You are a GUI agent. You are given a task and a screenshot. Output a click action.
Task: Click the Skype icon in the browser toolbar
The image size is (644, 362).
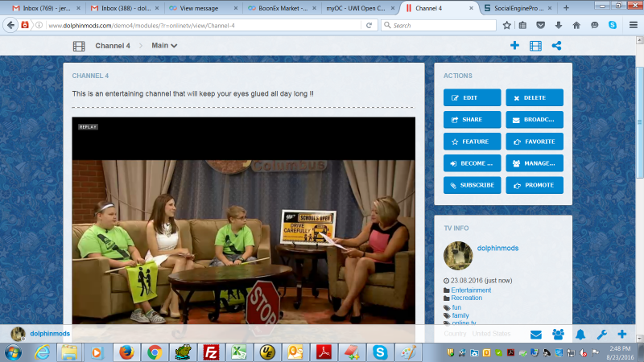pyautogui.click(x=613, y=25)
